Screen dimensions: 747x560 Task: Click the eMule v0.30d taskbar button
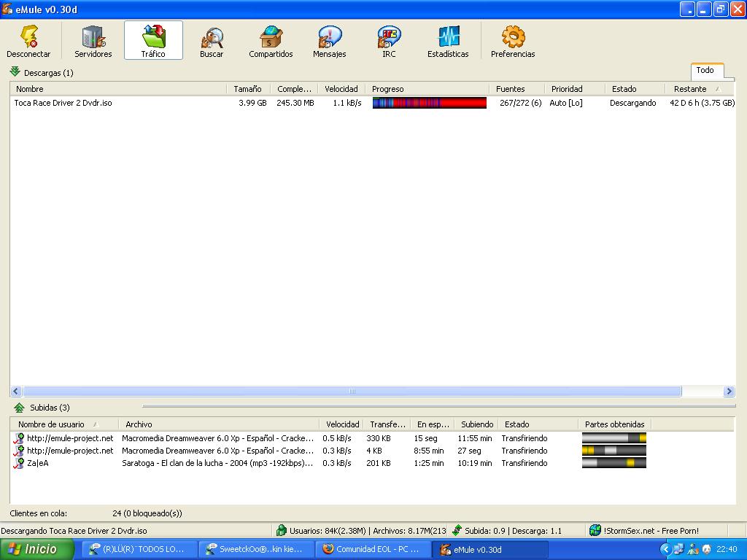(x=490, y=549)
